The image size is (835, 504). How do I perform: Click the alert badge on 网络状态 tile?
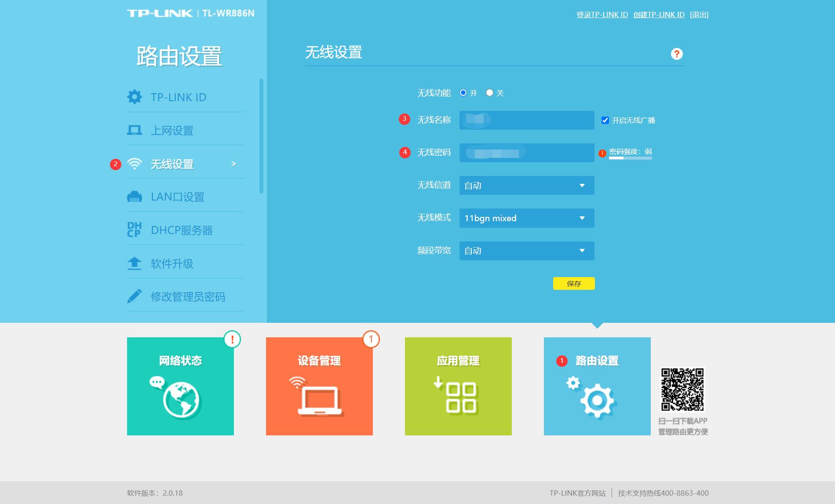[232, 339]
